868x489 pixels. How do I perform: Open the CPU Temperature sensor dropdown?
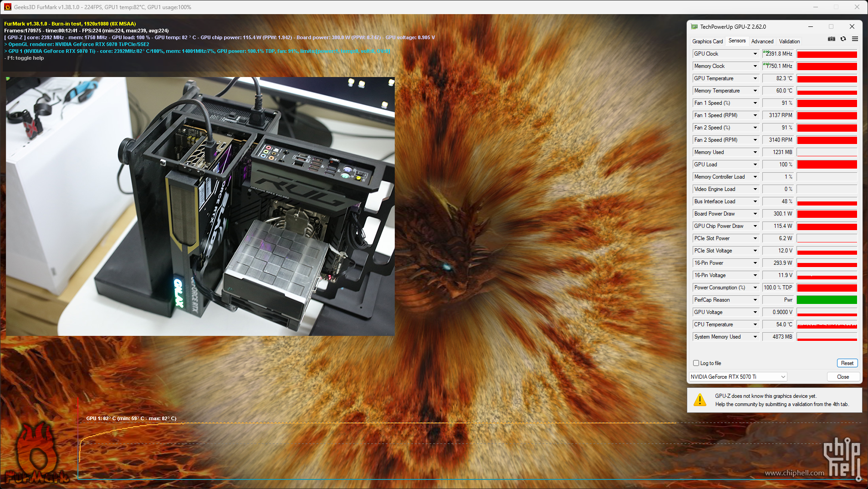click(755, 324)
